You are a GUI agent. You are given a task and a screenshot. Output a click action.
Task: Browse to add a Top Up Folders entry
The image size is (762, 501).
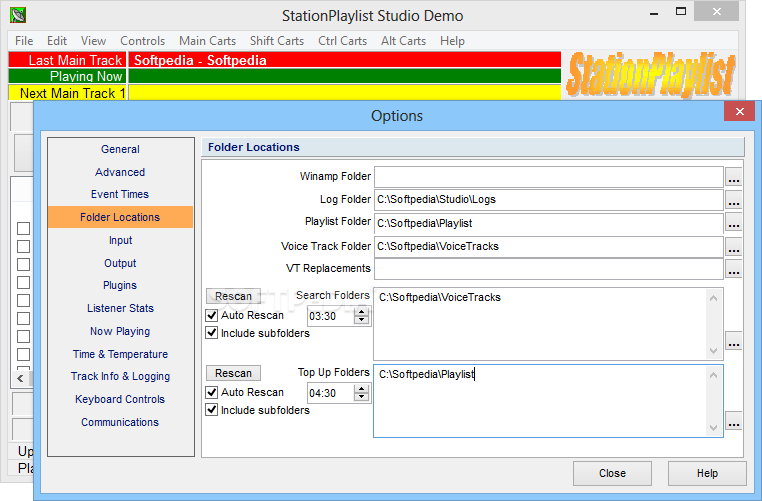click(734, 421)
